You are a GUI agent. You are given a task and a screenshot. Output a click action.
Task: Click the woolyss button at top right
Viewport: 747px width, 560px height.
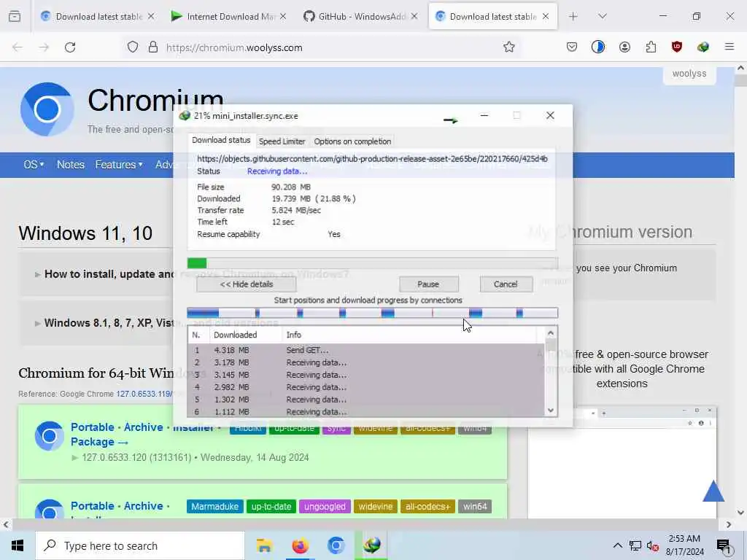(x=689, y=74)
